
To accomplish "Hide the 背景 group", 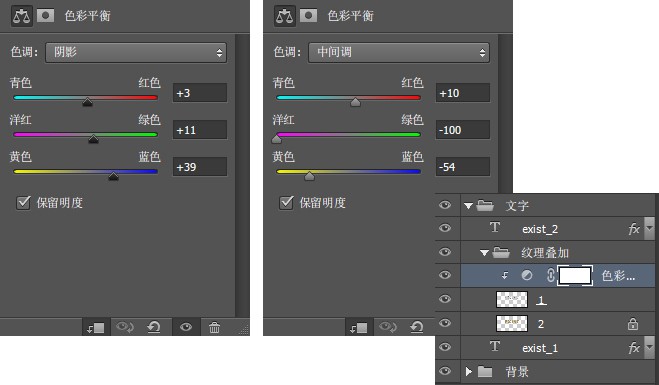I will point(445,371).
